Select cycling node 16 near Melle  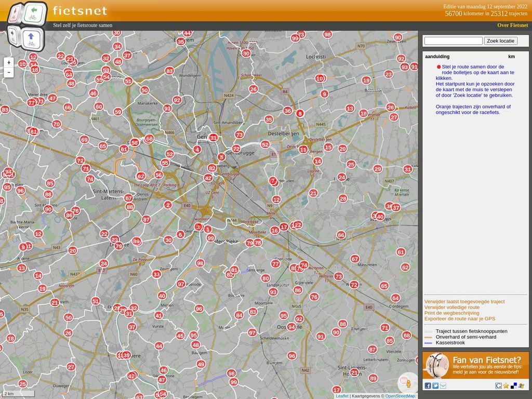(274, 231)
